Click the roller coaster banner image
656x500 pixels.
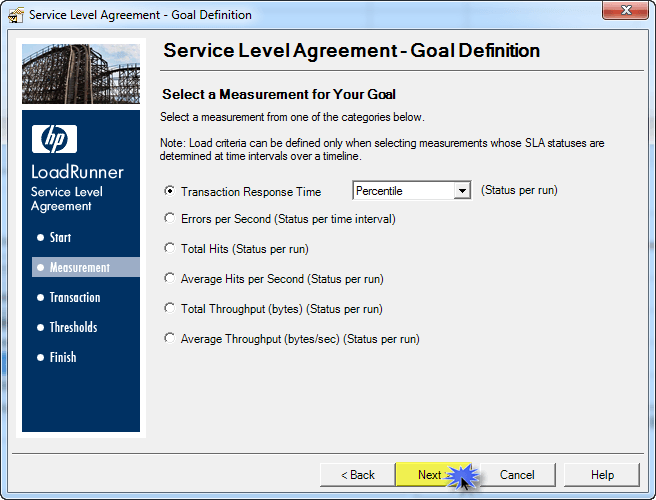pos(81,74)
